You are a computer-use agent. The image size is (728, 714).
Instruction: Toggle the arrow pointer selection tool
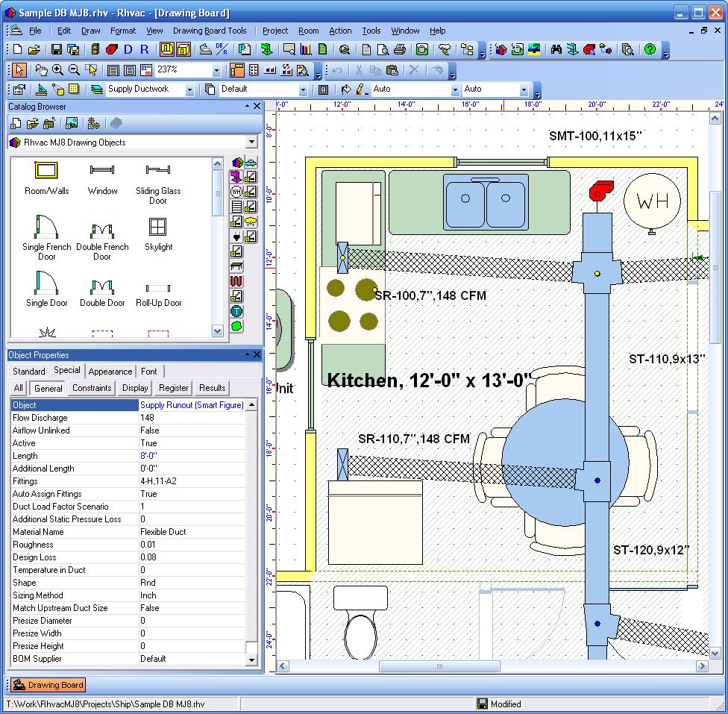[x=19, y=70]
